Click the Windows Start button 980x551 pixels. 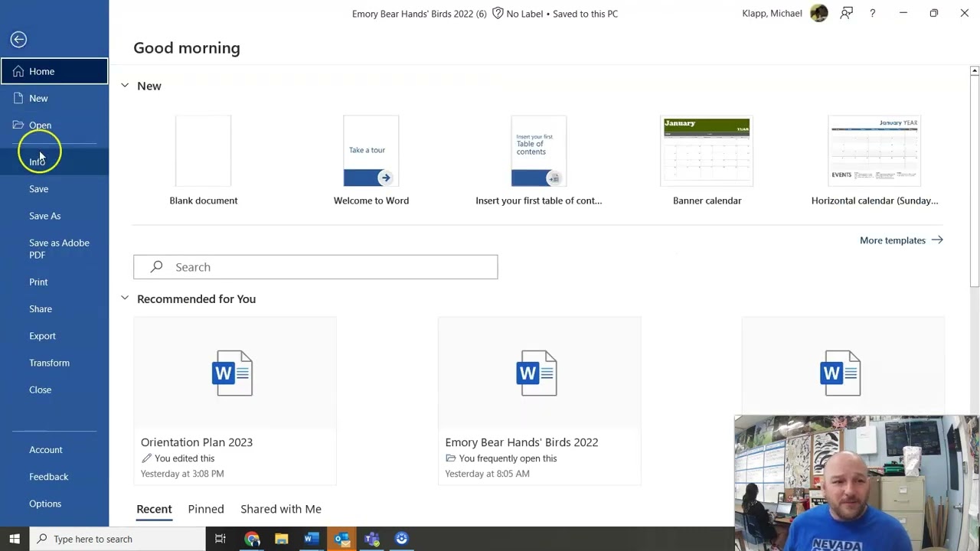(15, 539)
